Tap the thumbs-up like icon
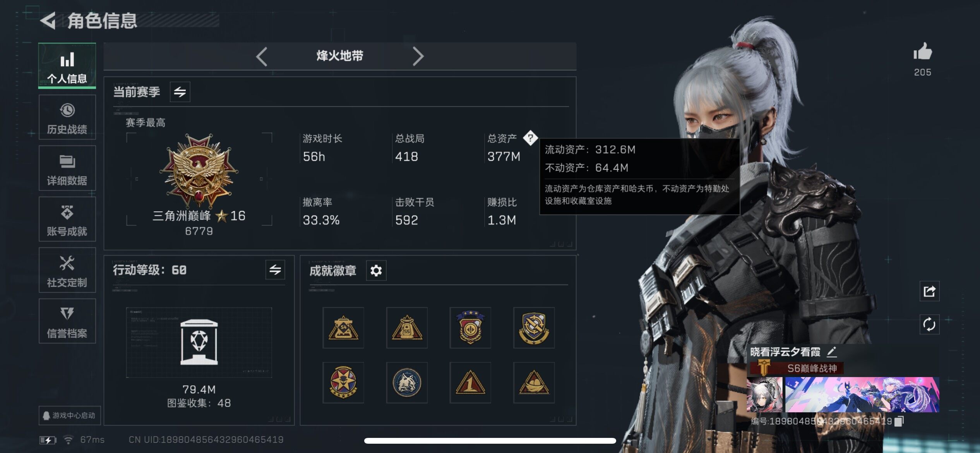 coord(923,51)
